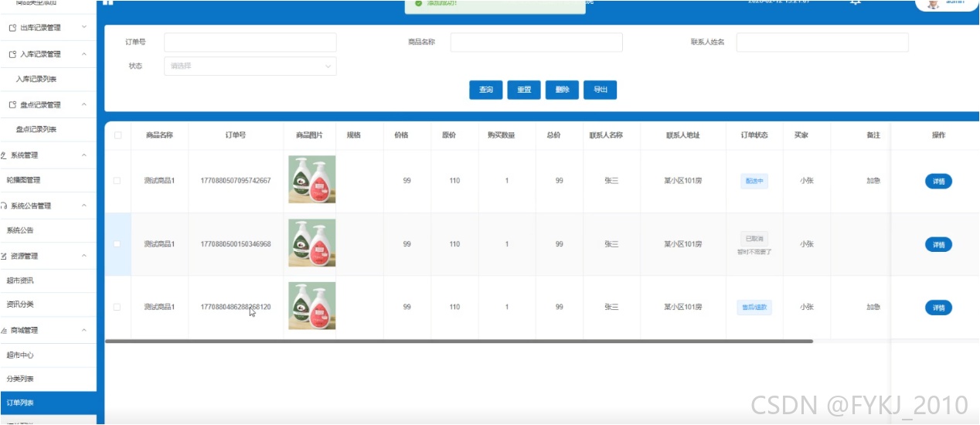Click the table's horizontal scrollbar

459,341
